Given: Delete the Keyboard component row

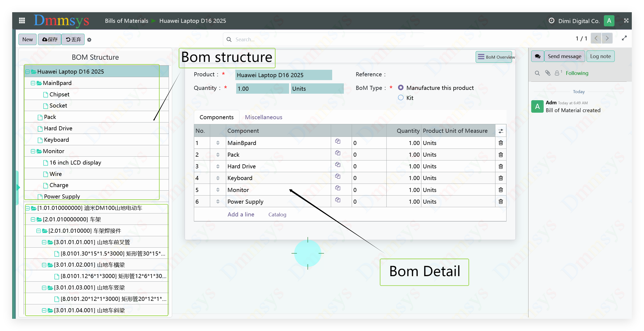Looking at the screenshot, I should pyautogui.click(x=501, y=178).
